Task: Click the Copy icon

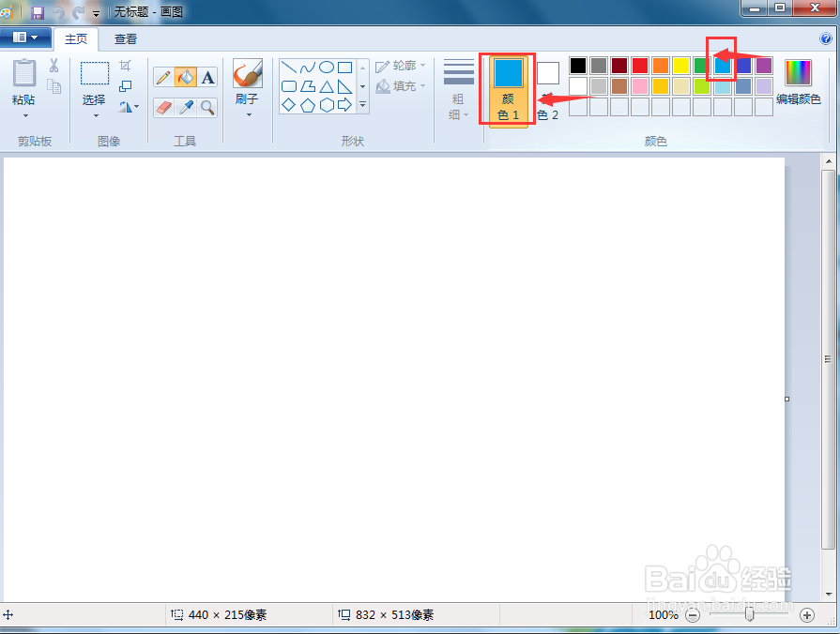Action: (53, 85)
